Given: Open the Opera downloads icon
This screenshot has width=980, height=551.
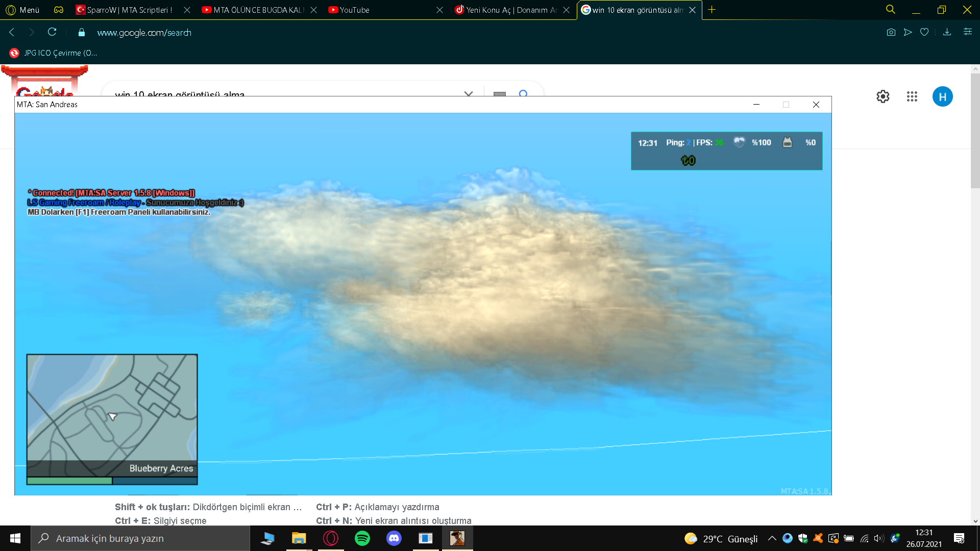Looking at the screenshot, I should click(947, 32).
